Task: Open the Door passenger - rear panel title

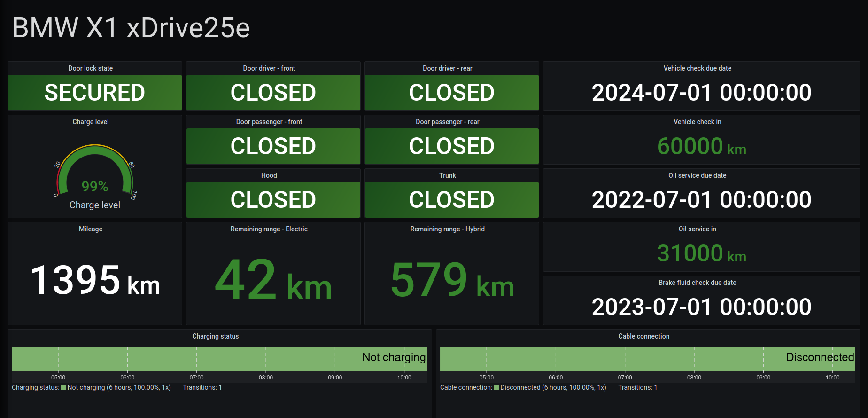Action: coord(448,122)
